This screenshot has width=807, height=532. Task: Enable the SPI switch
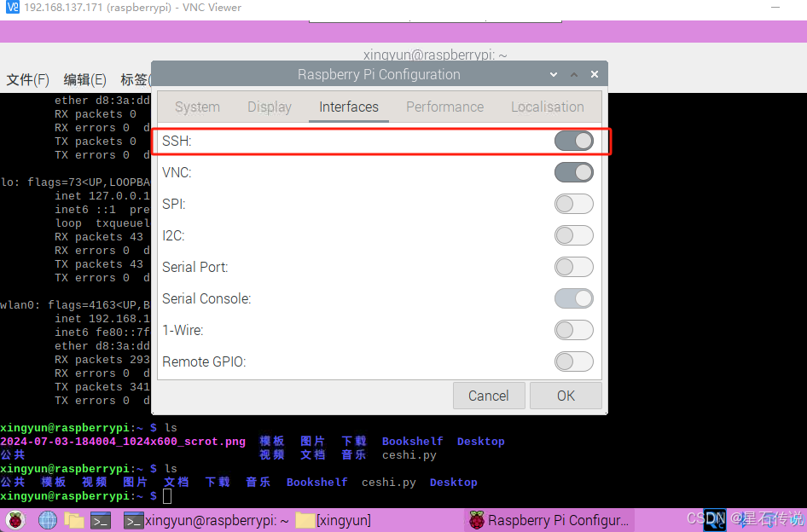[574, 204]
